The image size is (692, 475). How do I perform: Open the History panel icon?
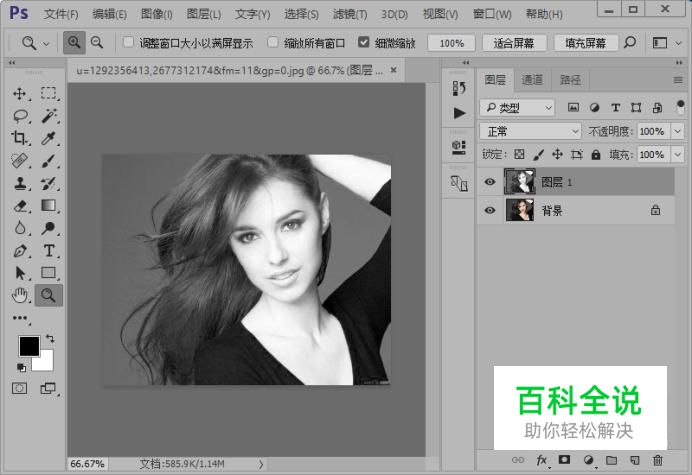pyautogui.click(x=459, y=88)
